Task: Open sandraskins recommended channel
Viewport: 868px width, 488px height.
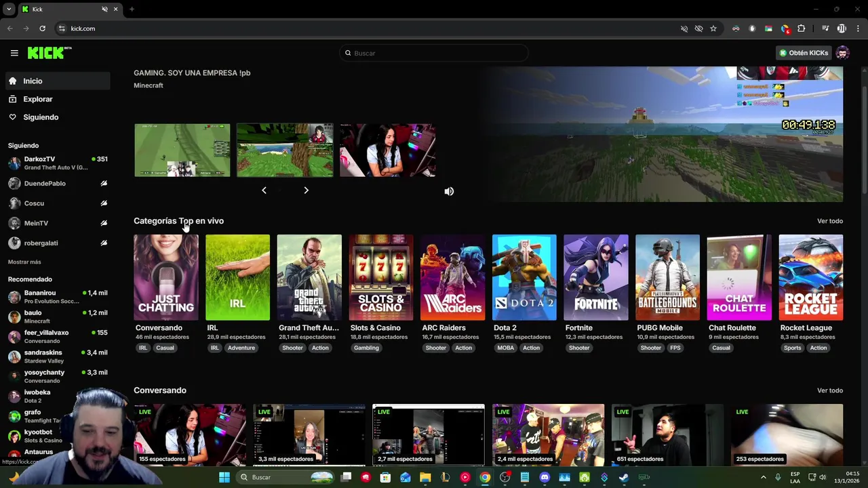Action: (58, 357)
